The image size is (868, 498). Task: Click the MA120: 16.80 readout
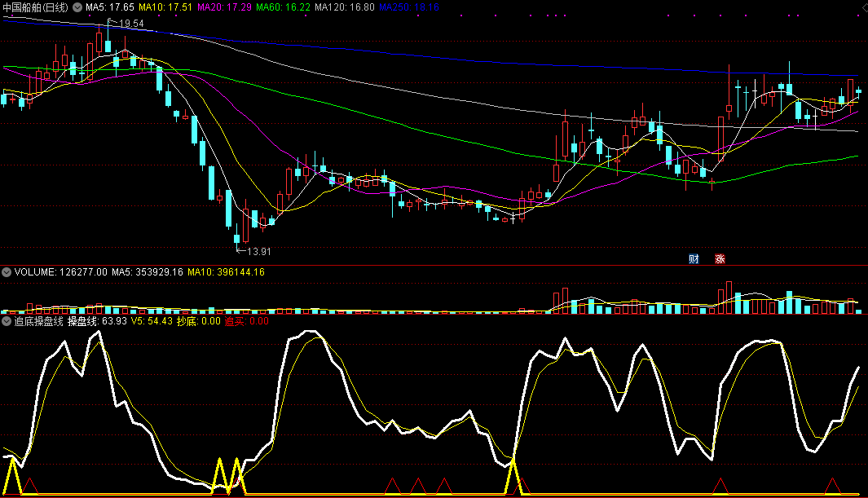344,7
